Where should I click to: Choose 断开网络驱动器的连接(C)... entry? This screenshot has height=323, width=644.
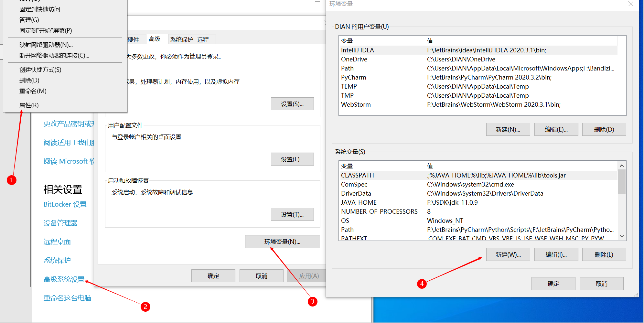(x=54, y=55)
